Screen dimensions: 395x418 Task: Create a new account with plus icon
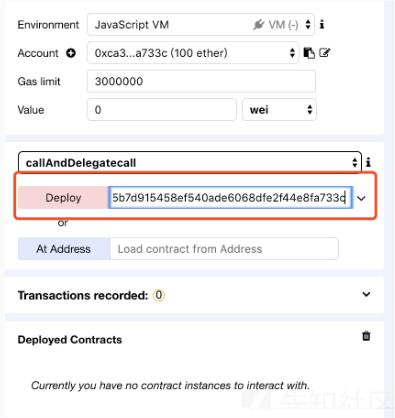pyautogui.click(x=71, y=53)
